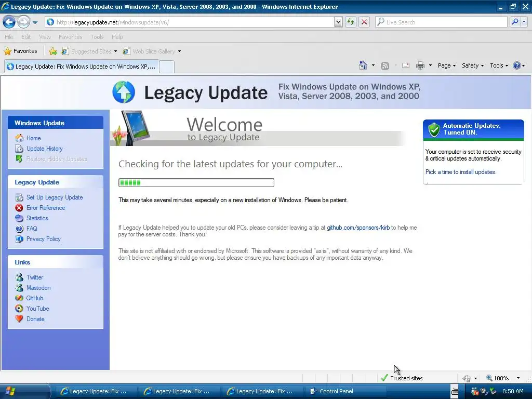Click the Forward navigation arrow button

coord(23,22)
